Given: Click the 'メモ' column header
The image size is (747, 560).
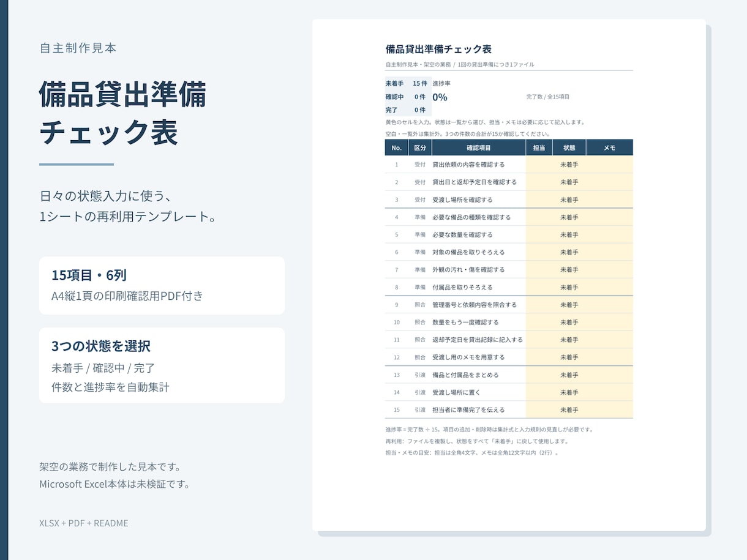Looking at the screenshot, I should pos(610,147).
